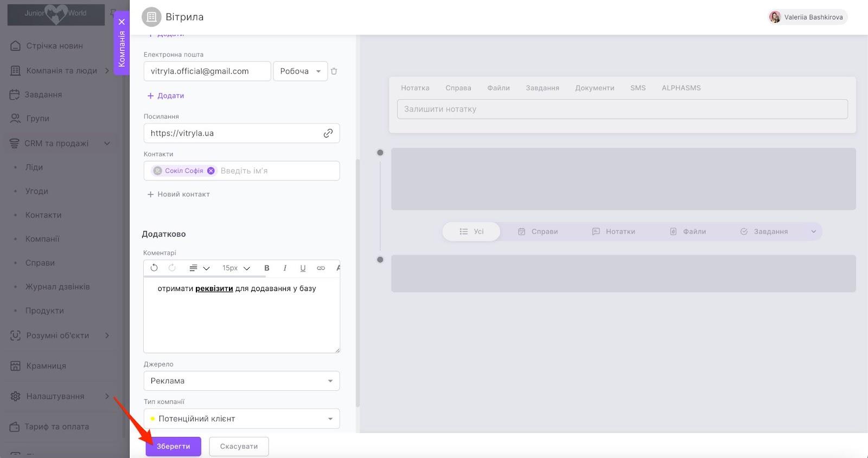The image size is (868, 458).
Task: Toggle underline formatting in the comment editor
Action: [303, 268]
